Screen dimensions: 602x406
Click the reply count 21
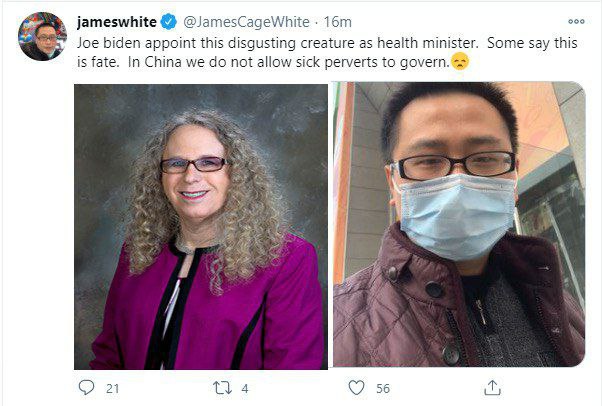112,389
